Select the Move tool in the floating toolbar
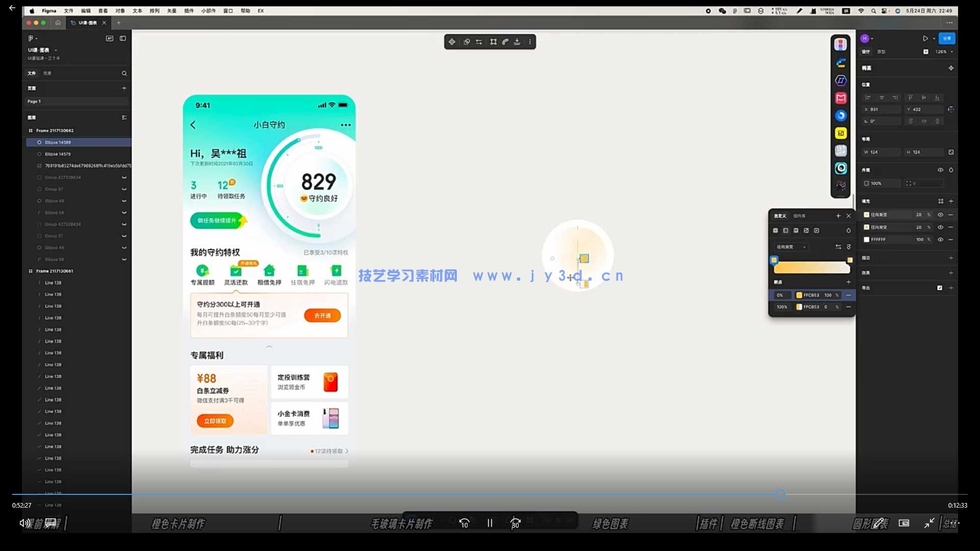Viewport: 980px width, 551px height. point(452,42)
